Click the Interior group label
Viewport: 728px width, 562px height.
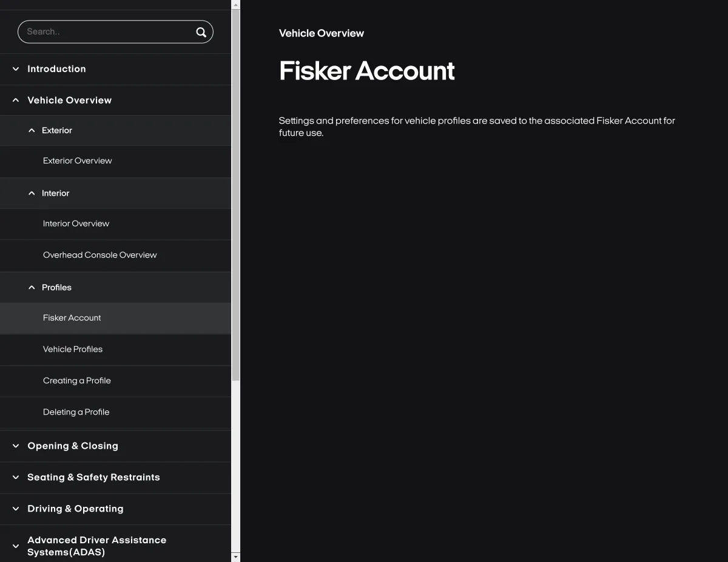coord(55,193)
